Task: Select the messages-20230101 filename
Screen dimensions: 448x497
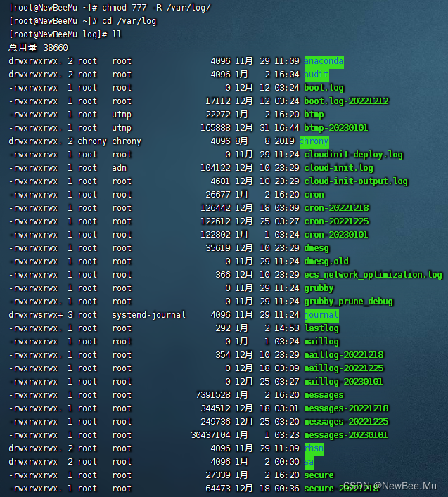Action: [x=346, y=435]
